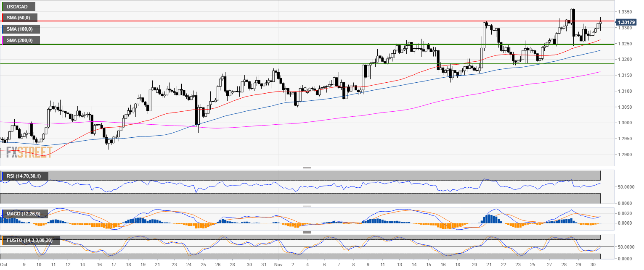Screen dimensions: 644x270
Task: Click the Oct label on the date axis
Action: click(x=4, y=265)
